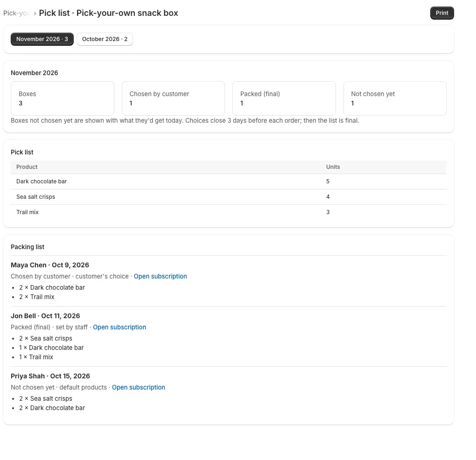Screen dimensions: 476x460
Task: Click Priya Shah packing list heading
Action: click(x=50, y=376)
